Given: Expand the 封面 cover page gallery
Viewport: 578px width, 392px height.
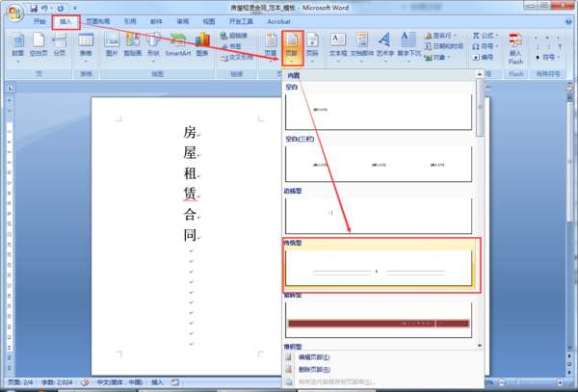Looking at the screenshot, I should 18,48.
